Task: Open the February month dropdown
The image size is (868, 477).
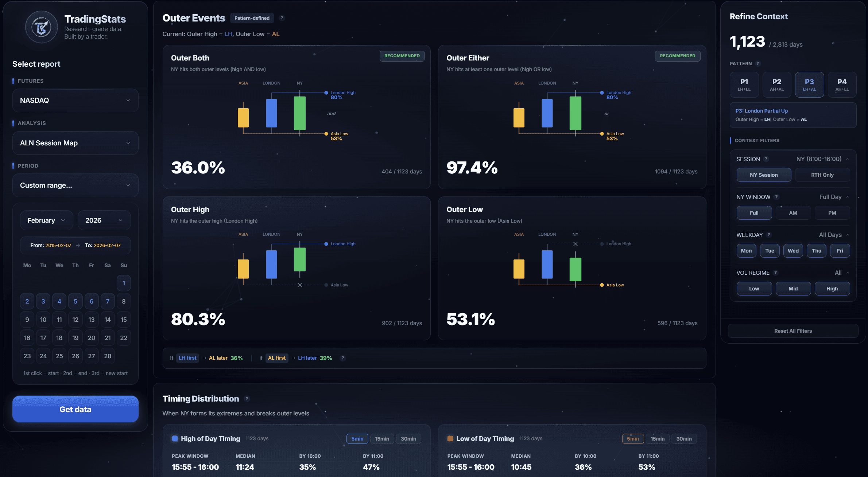Action: pos(46,220)
